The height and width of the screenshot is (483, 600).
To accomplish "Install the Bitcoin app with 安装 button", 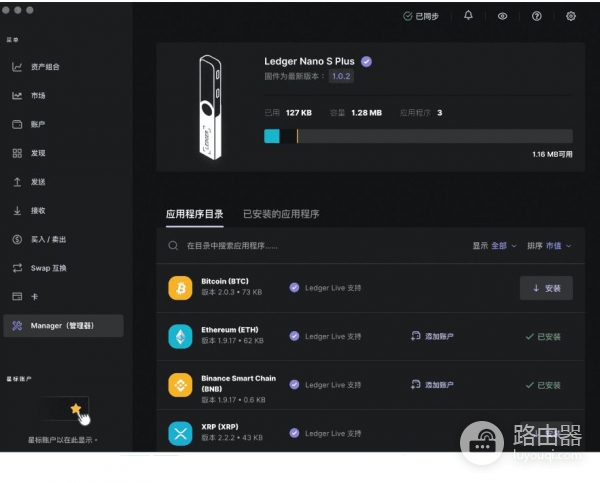I will pos(546,288).
